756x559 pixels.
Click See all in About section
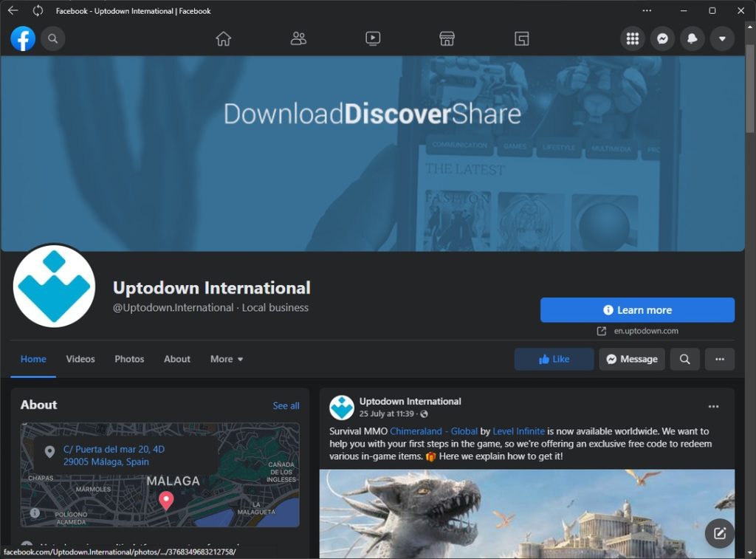pyautogui.click(x=286, y=405)
